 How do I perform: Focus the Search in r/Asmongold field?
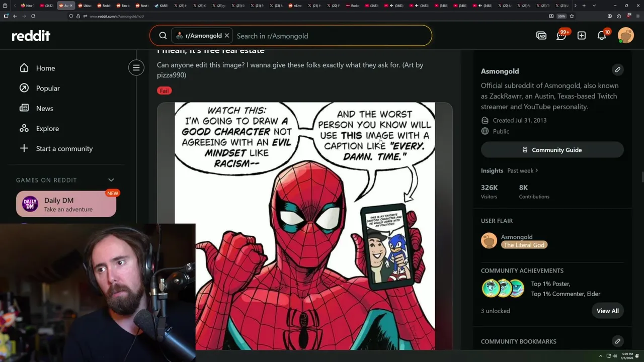coord(332,36)
